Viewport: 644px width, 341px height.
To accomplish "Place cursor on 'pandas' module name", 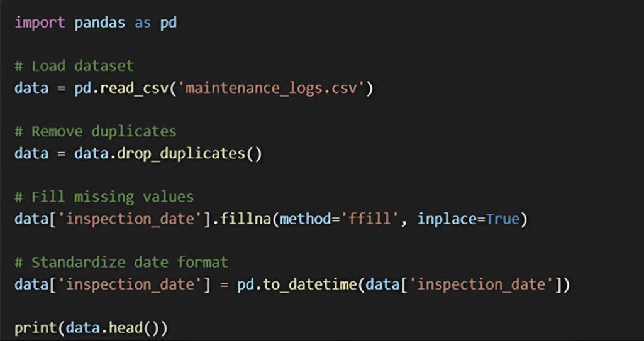I will [x=100, y=23].
